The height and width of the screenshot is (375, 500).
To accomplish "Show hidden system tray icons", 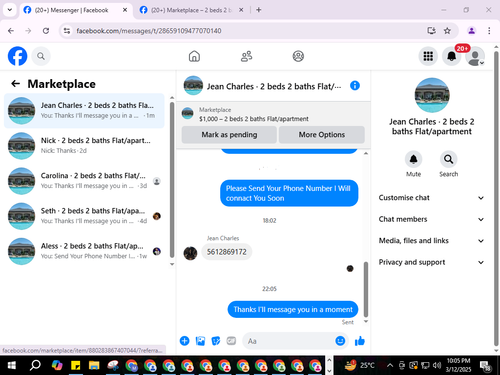I will pos(390,365).
